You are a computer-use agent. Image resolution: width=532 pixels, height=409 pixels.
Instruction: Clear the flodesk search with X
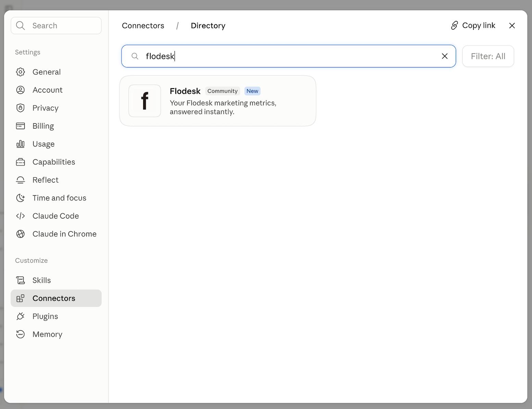coord(445,56)
